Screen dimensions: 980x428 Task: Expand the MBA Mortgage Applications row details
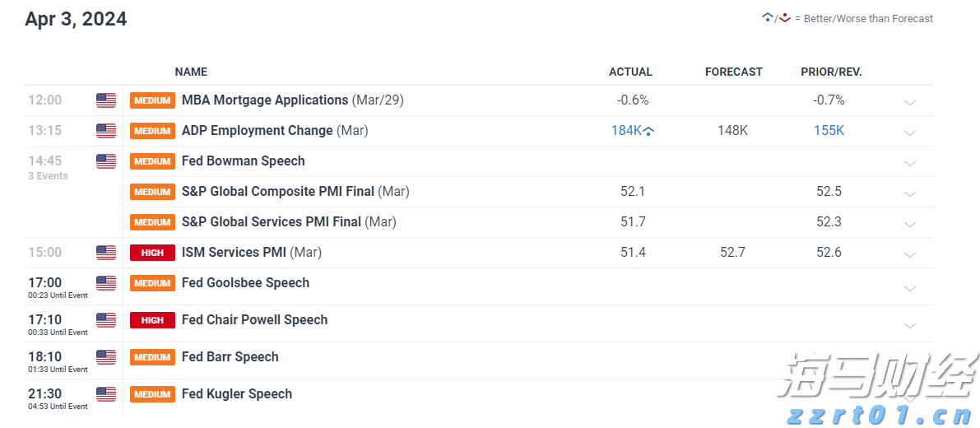click(909, 102)
